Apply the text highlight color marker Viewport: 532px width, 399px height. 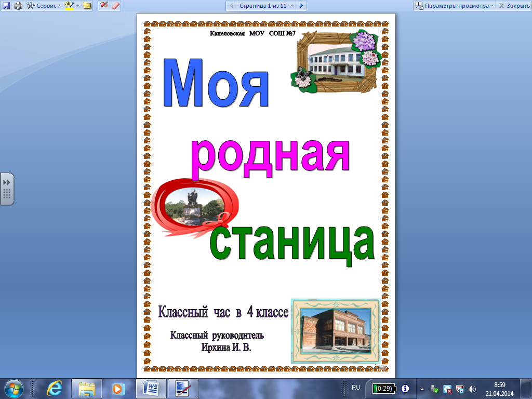click(70, 5)
